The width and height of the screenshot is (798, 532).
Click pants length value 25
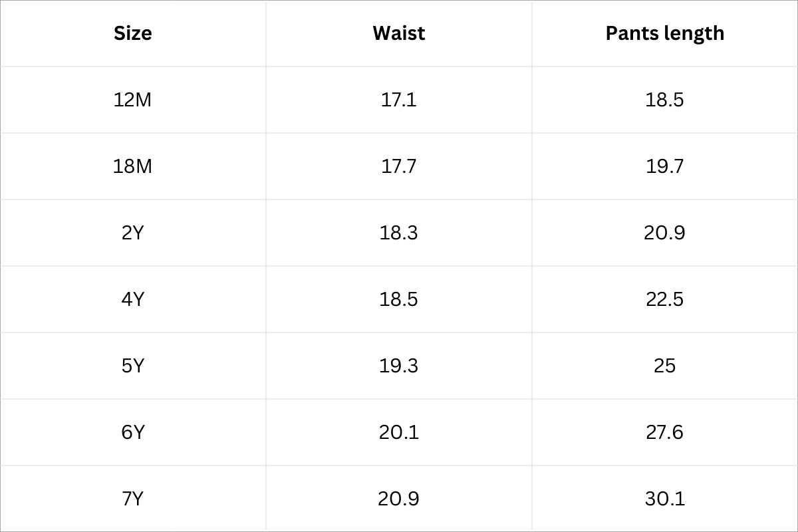point(665,366)
